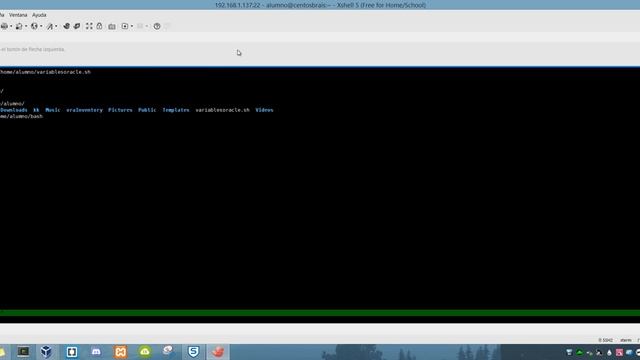
Task: Open the terminal app in taskbar
Action: pyautogui.click(x=23, y=351)
